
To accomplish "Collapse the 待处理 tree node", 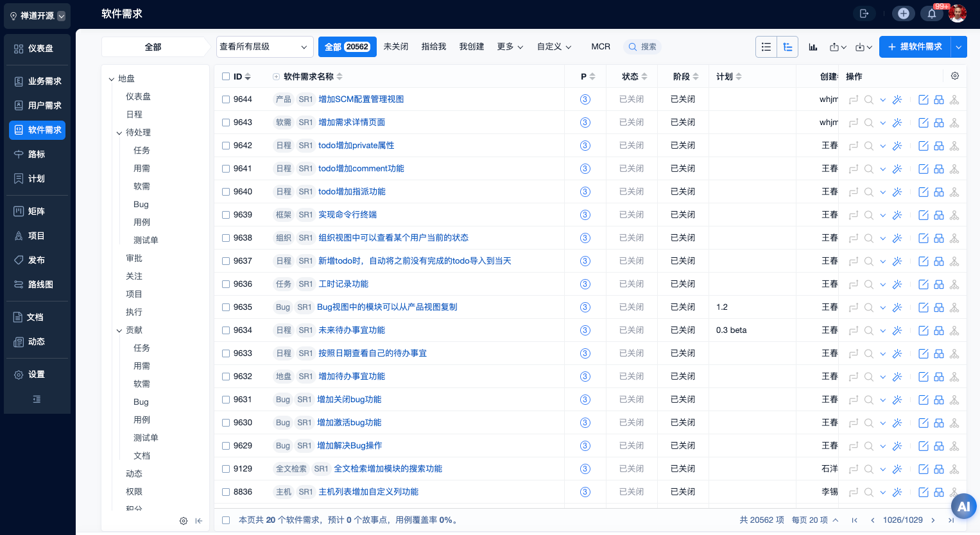I will (x=119, y=133).
